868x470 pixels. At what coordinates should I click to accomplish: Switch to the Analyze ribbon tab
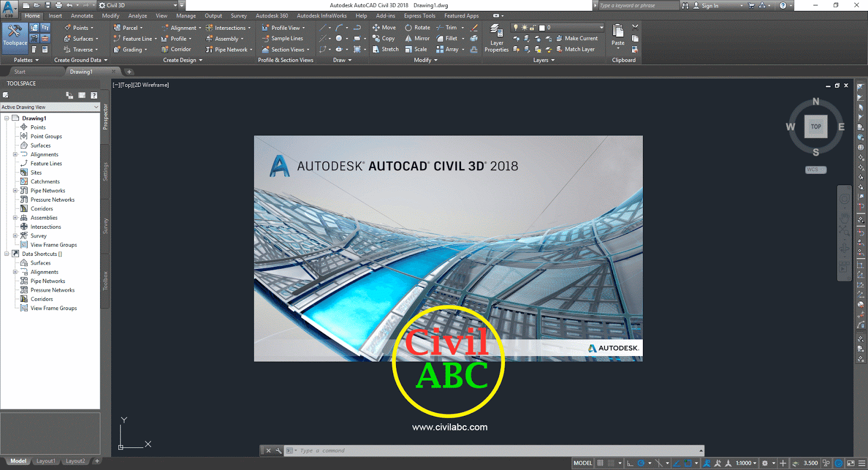point(137,16)
